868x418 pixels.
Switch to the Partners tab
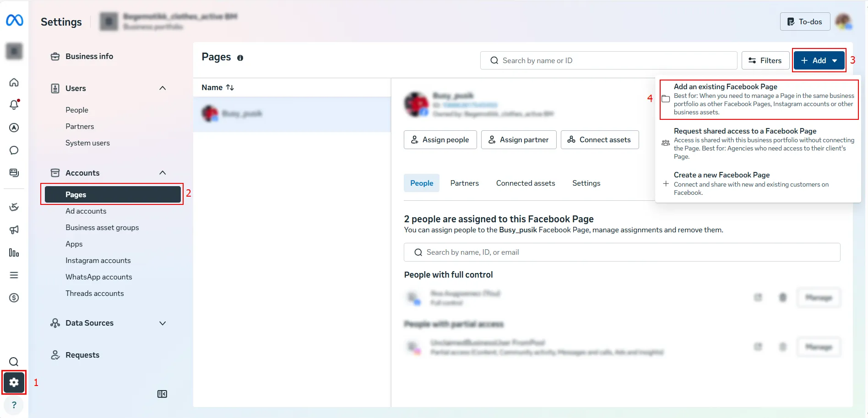(x=464, y=183)
